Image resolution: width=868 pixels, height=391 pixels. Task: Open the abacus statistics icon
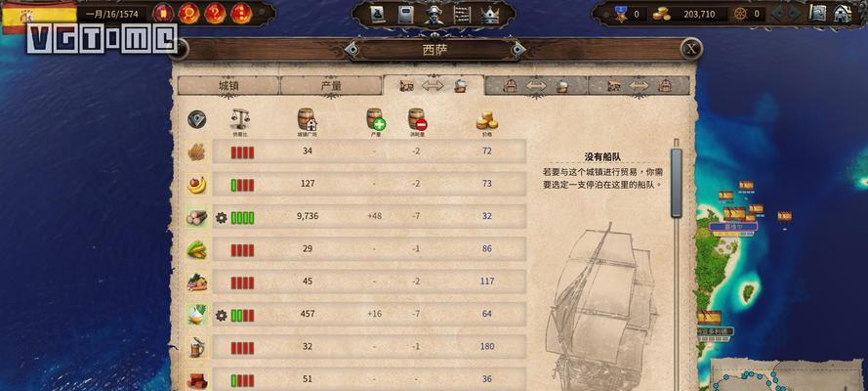462,15
